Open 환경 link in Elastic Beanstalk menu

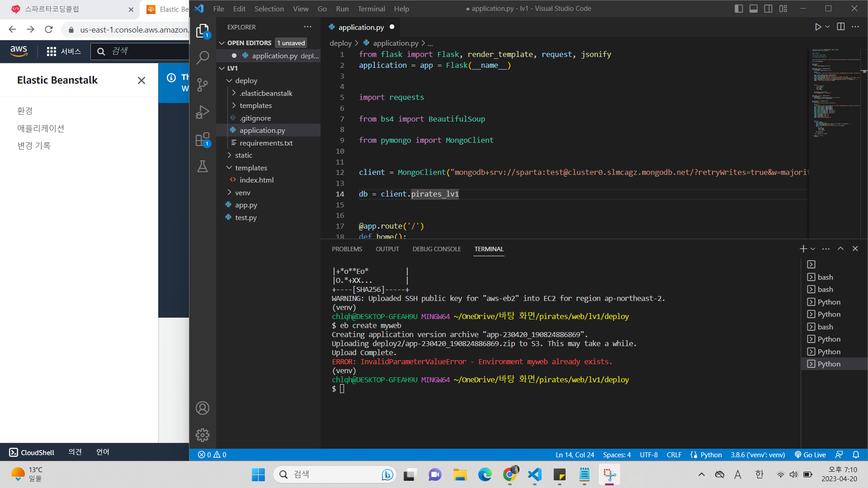[25, 111]
